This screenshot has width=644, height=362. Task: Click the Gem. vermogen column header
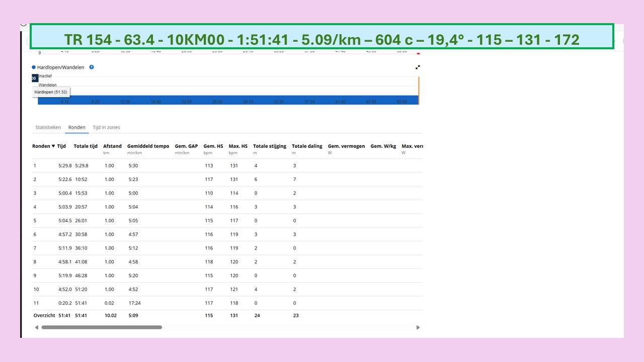coord(346,146)
